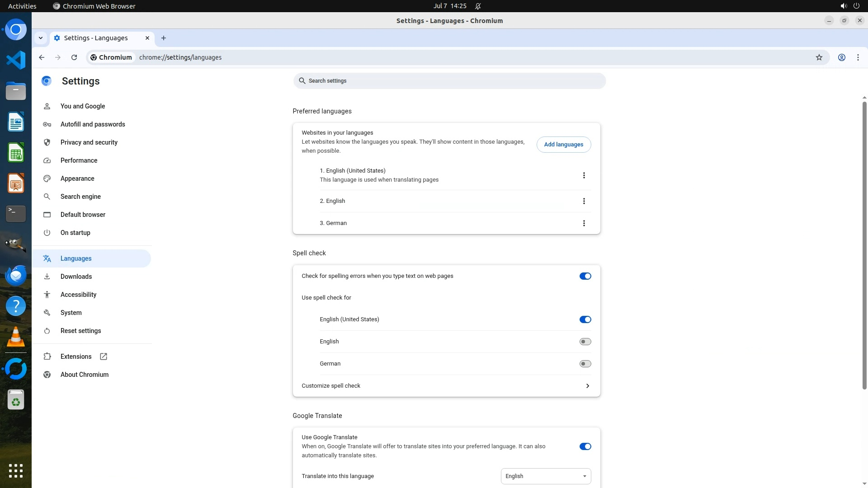Expand Customize spell check arrow
The height and width of the screenshot is (488, 868).
(x=587, y=386)
